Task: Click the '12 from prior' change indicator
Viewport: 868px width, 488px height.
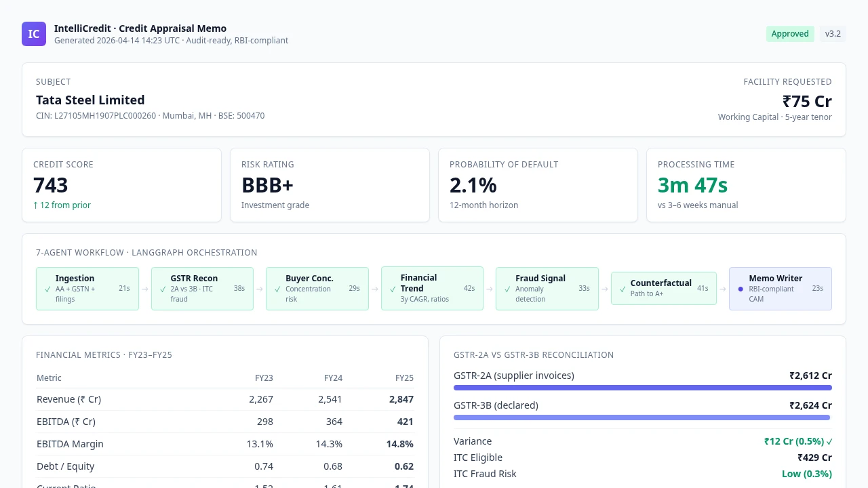Action: (62, 205)
